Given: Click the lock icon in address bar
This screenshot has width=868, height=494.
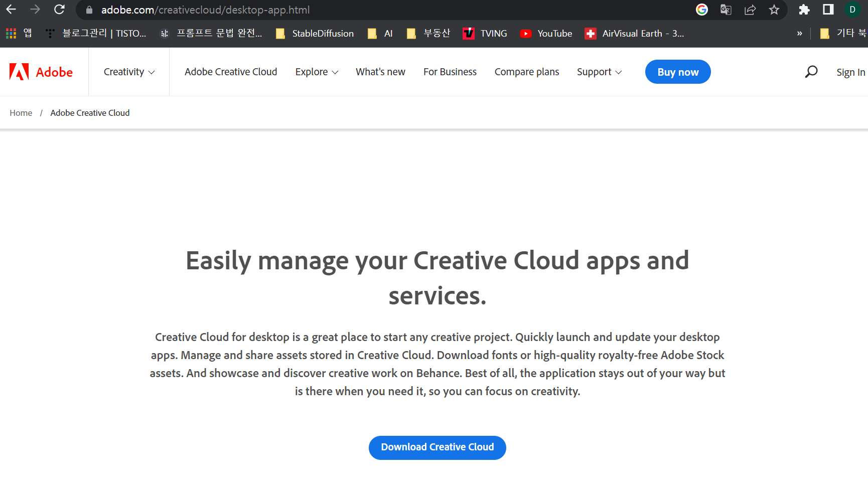Looking at the screenshot, I should tap(89, 10).
